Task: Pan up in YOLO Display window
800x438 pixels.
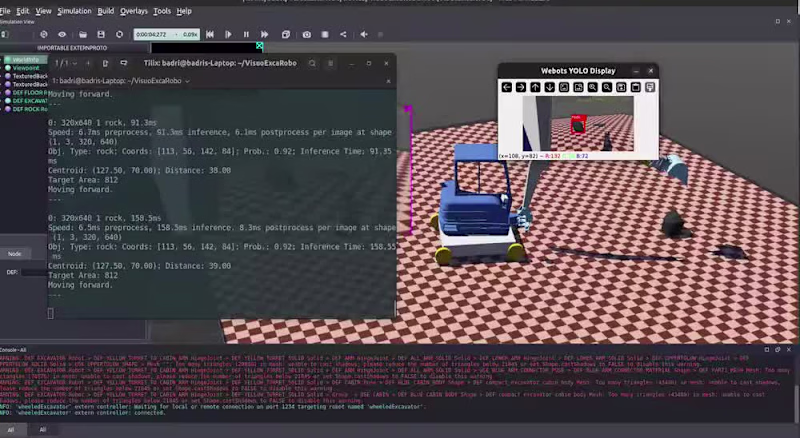Action: 535,87
